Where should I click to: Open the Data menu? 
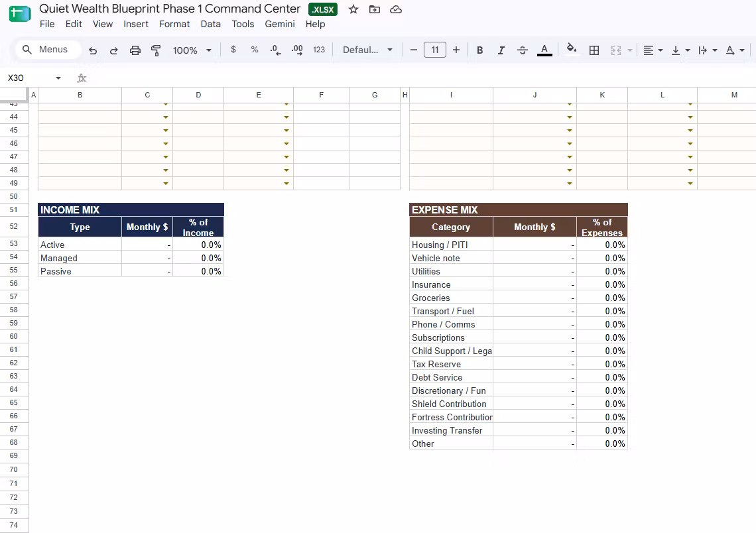(211, 24)
